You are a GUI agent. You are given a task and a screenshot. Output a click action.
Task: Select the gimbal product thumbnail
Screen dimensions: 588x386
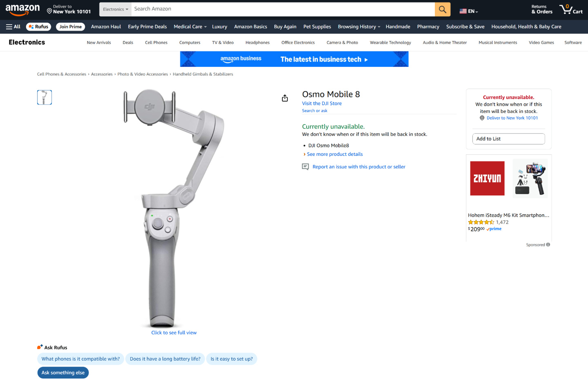[44, 97]
